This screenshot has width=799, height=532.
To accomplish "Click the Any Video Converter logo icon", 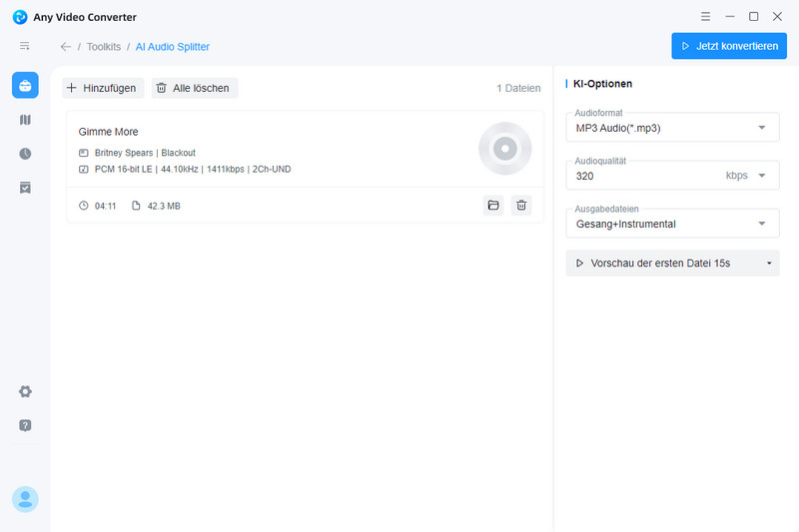I will pos(20,17).
